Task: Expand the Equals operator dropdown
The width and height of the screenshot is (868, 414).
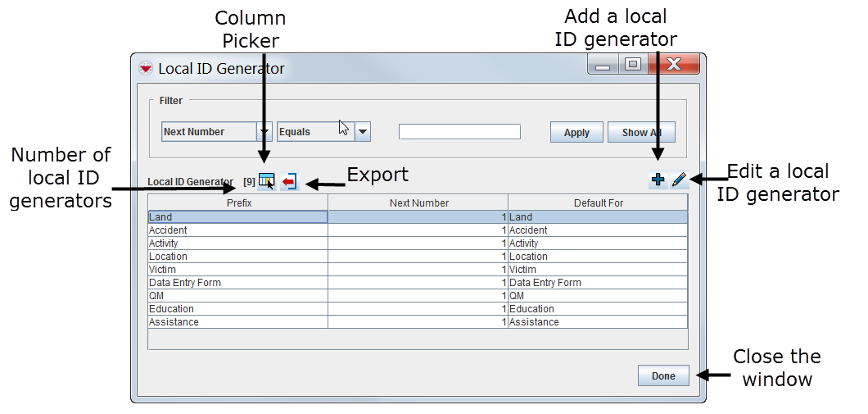Action: (x=363, y=132)
